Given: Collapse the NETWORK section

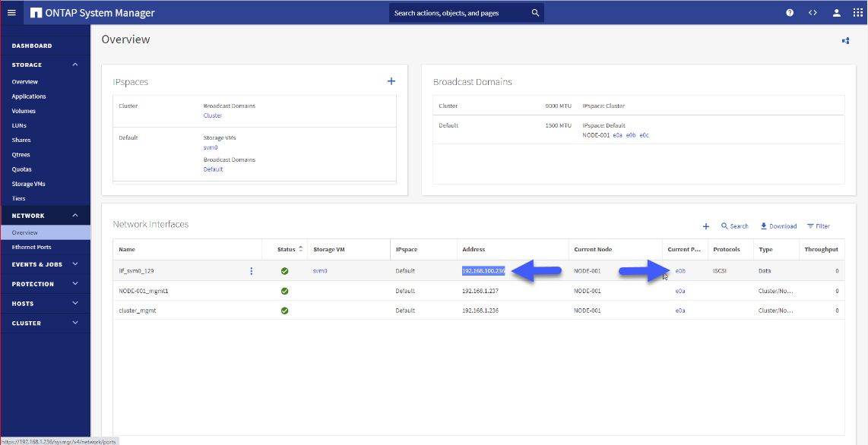Looking at the screenshot, I should (75, 216).
